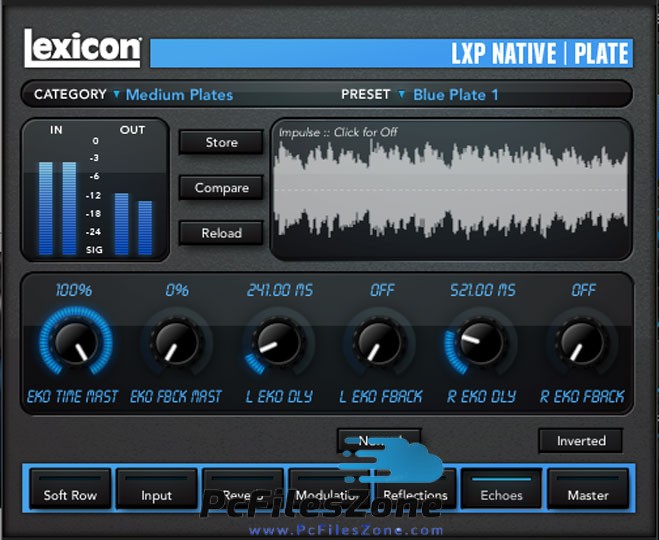Click the Reload button
This screenshot has height=540, width=659.
tap(221, 233)
